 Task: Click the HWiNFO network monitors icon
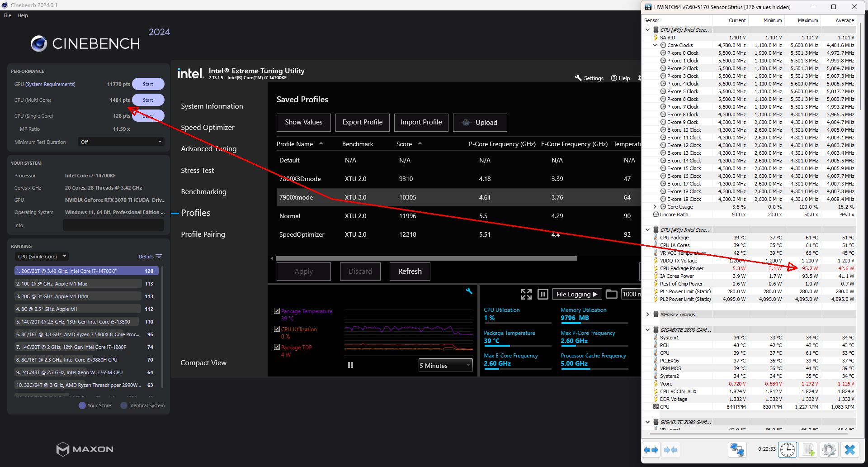[x=737, y=450]
